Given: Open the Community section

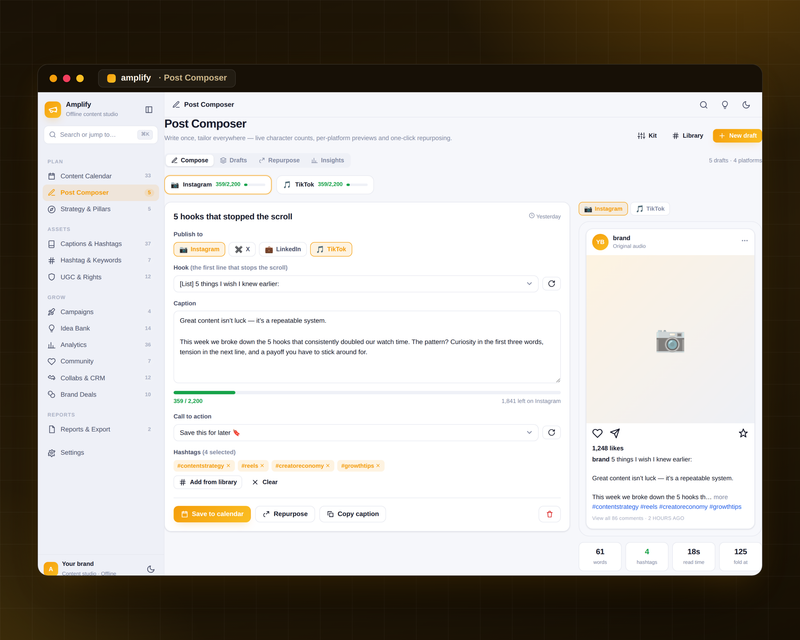Looking at the screenshot, I should coord(101,361).
